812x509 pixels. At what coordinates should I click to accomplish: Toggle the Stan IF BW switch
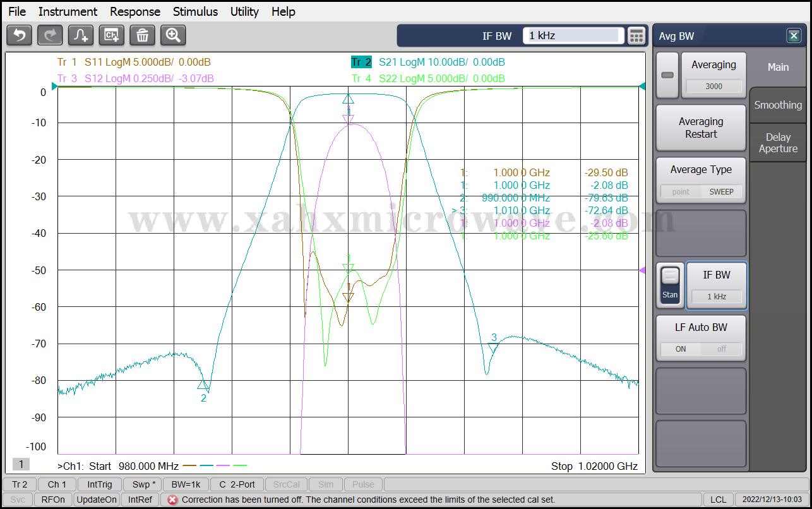pos(670,285)
